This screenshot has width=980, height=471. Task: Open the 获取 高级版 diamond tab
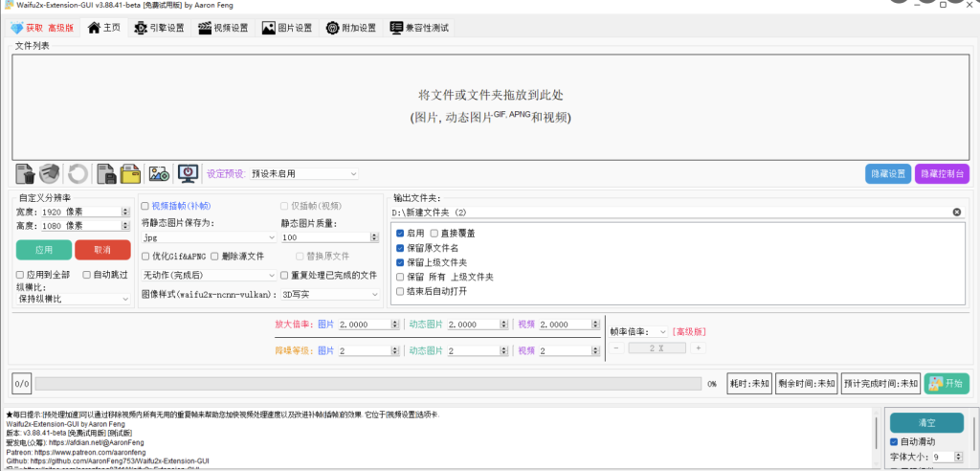click(x=42, y=28)
